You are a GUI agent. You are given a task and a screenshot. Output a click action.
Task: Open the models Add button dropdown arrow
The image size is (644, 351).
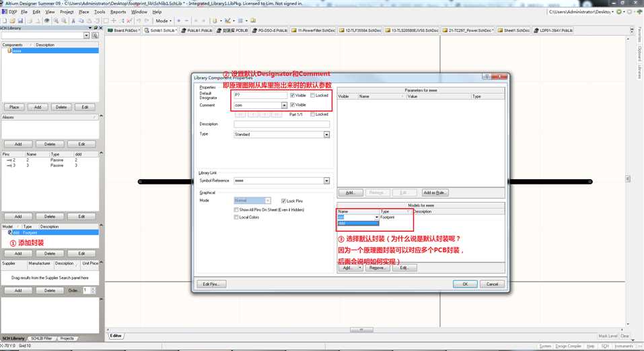pyautogui.click(x=360, y=267)
